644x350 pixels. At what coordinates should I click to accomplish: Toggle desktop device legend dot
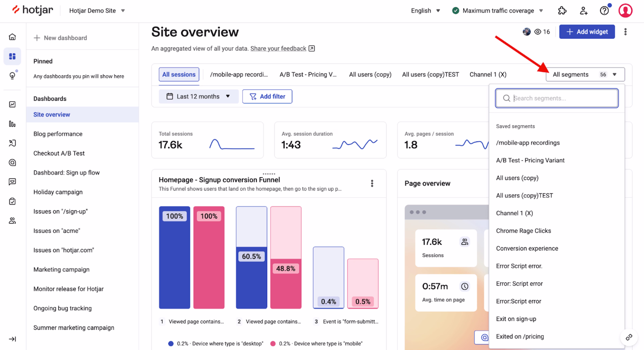171,343
